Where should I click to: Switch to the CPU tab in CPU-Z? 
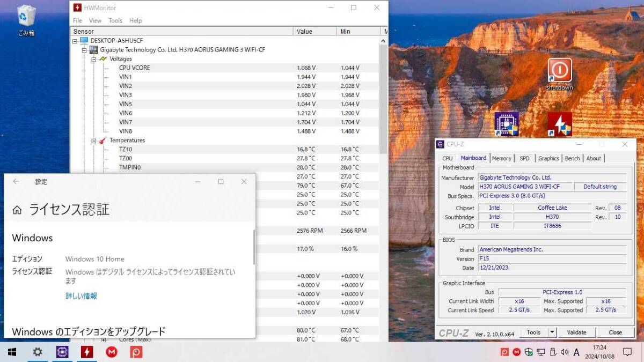pos(448,158)
